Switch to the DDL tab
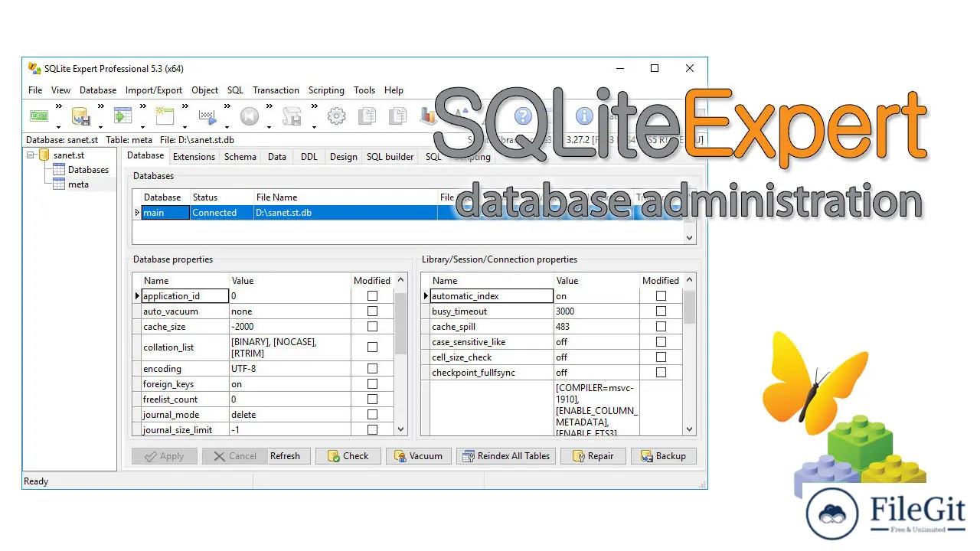The image size is (980, 551). click(309, 156)
